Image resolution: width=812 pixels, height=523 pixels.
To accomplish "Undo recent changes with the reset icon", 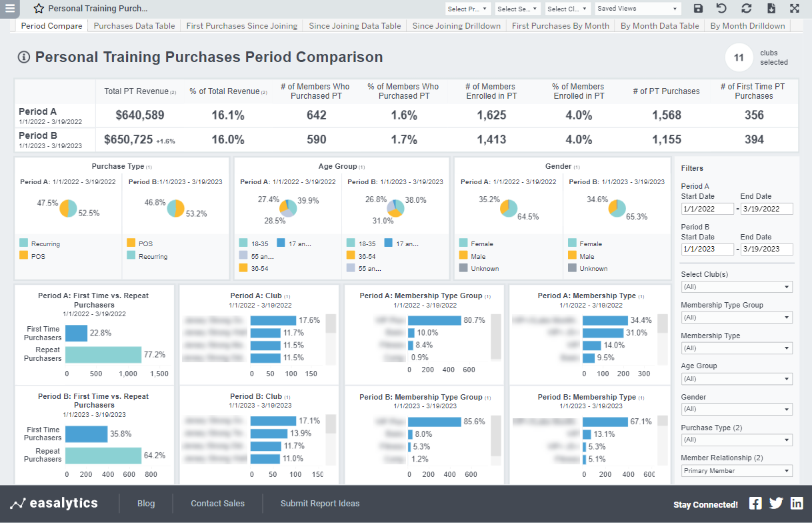I will click(x=723, y=9).
